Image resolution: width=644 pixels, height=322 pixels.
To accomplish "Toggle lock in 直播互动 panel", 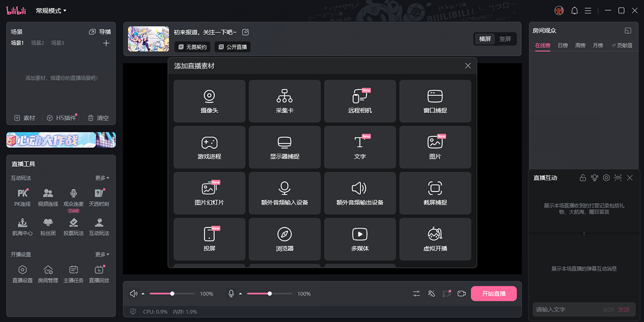I will tap(583, 178).
